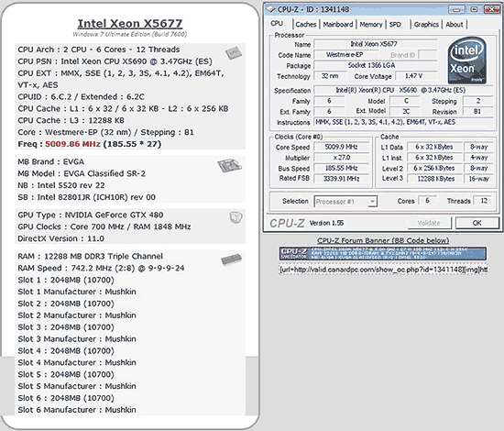
Task: Click the Level 3 value '12288 KBytes'
Action: pyautogui.click(x=434, y=179)
